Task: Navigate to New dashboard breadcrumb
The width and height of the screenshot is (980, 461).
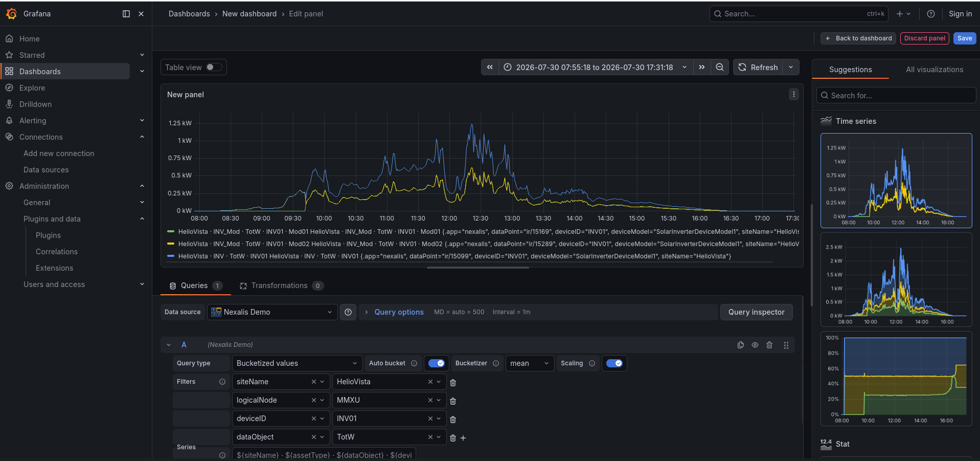Action: tap(249, 14)
